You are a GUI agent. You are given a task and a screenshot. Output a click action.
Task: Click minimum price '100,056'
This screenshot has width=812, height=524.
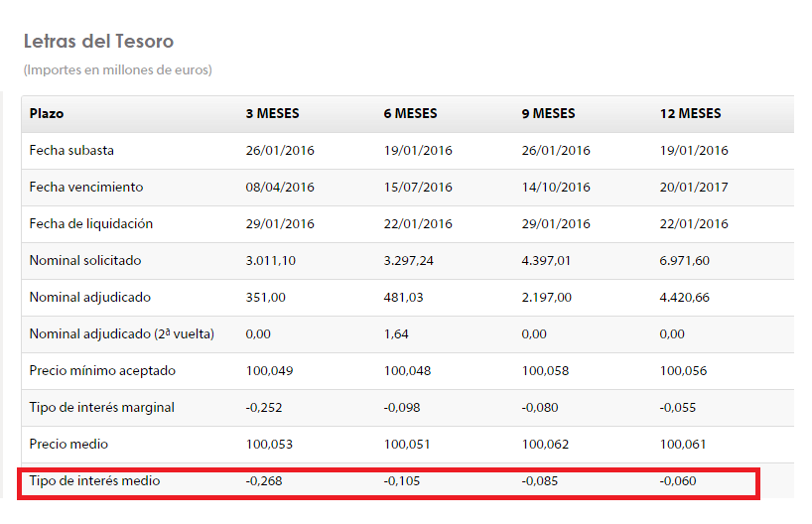click(684, 371)
